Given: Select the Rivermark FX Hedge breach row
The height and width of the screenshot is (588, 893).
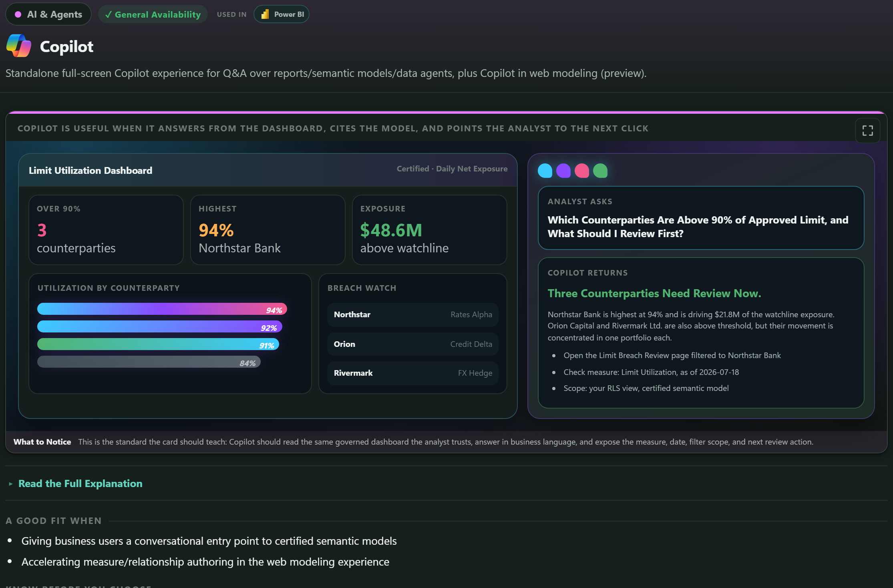Looking at the screenshot, I should tap(413, 373).
